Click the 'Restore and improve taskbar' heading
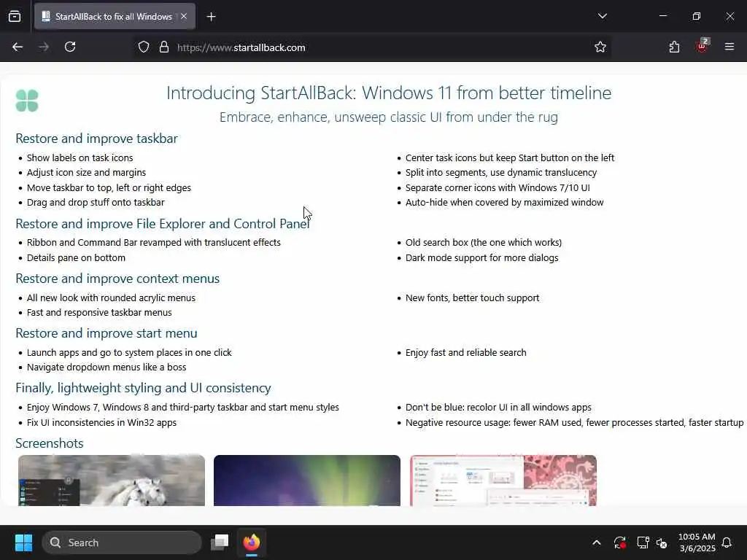This screenshot has height=560, width=747. pyautogui.click(x=97, y=139)
